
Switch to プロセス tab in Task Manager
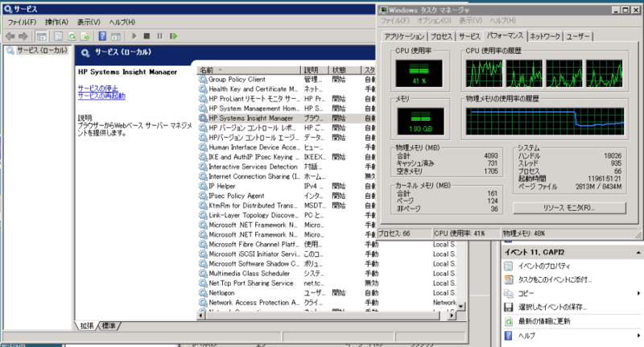(441, 36)
